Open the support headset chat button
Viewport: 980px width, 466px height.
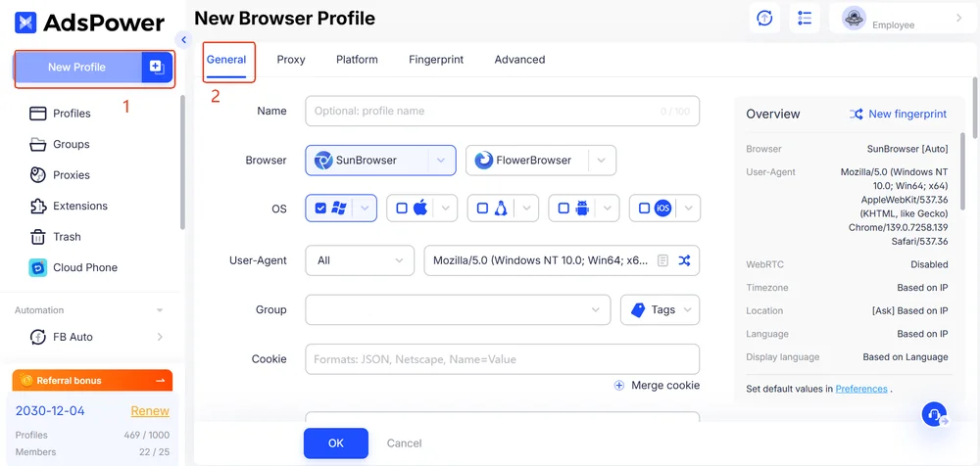(x=934, y=414)
